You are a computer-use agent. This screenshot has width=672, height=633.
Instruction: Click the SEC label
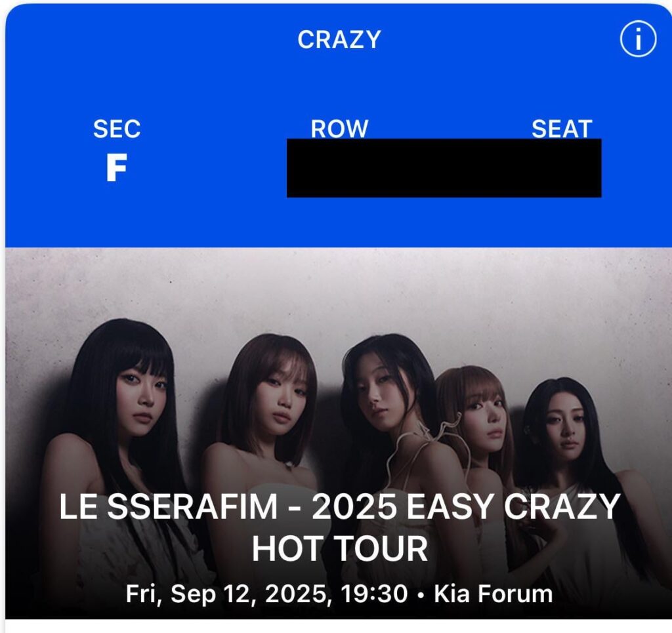coord(117,129)
